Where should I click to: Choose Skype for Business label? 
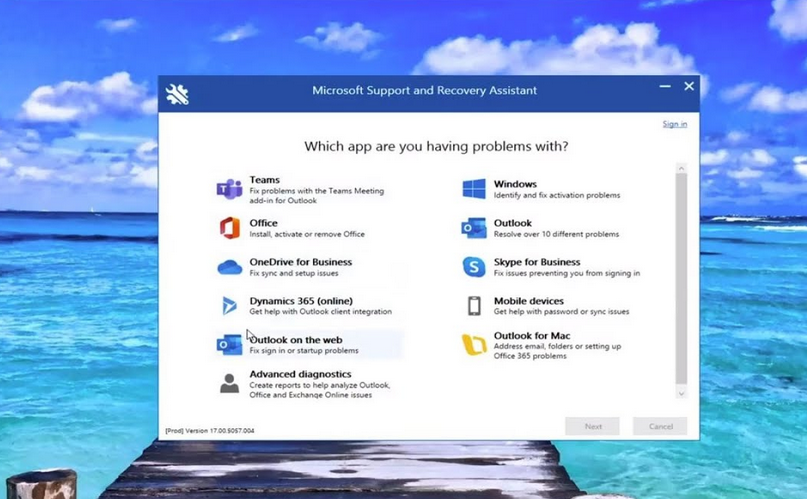coord(537,262)
